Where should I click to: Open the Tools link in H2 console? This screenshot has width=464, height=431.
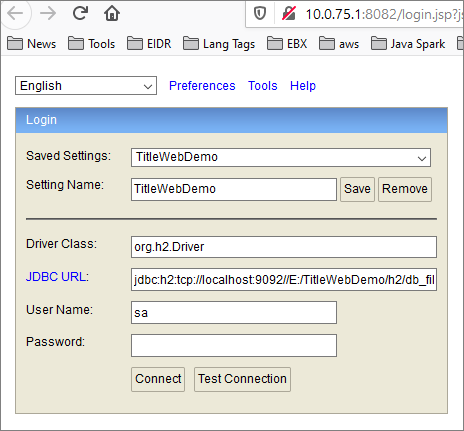[263, 86]
